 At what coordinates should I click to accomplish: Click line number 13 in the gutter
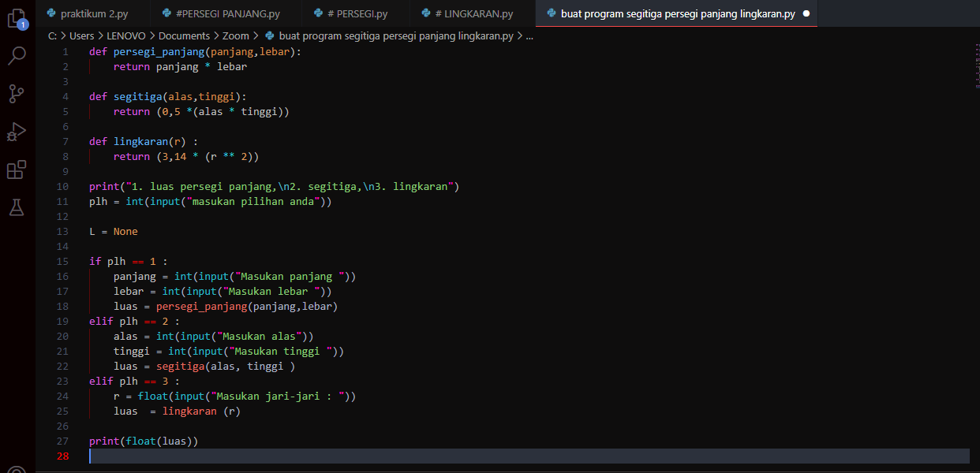tap(62, 231)
